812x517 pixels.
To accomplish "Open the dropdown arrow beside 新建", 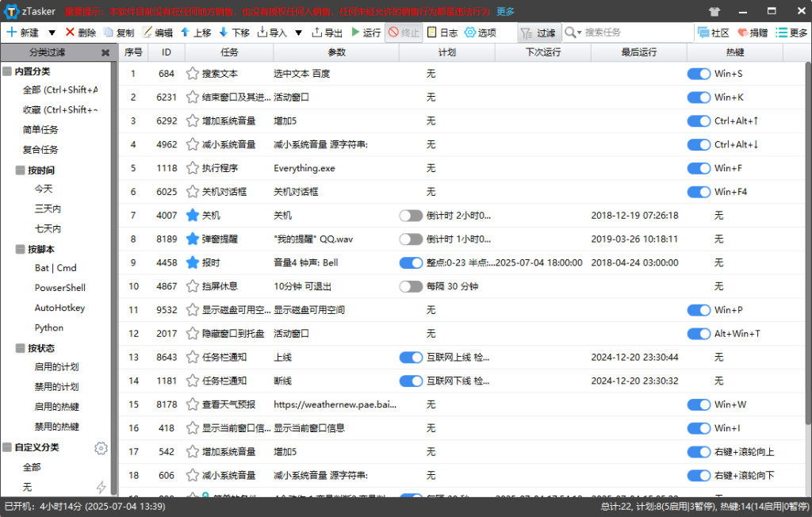I will point(52,33).
